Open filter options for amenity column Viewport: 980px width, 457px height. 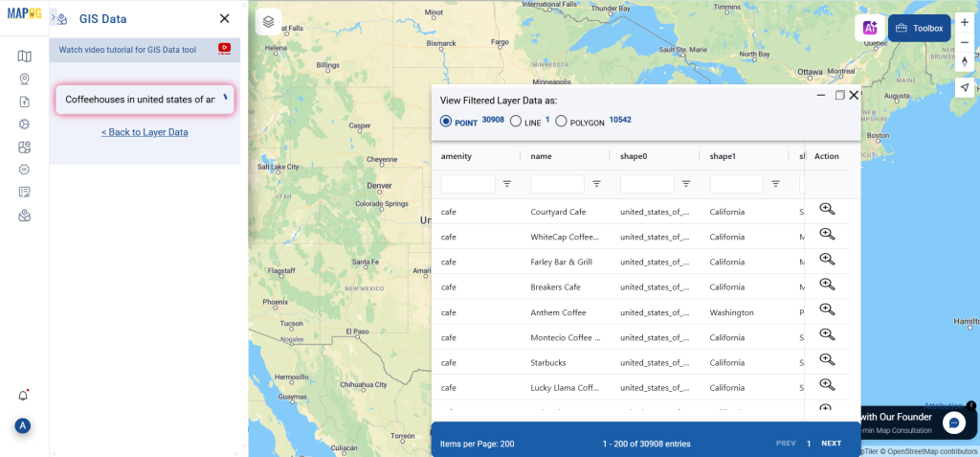point(507,183)
